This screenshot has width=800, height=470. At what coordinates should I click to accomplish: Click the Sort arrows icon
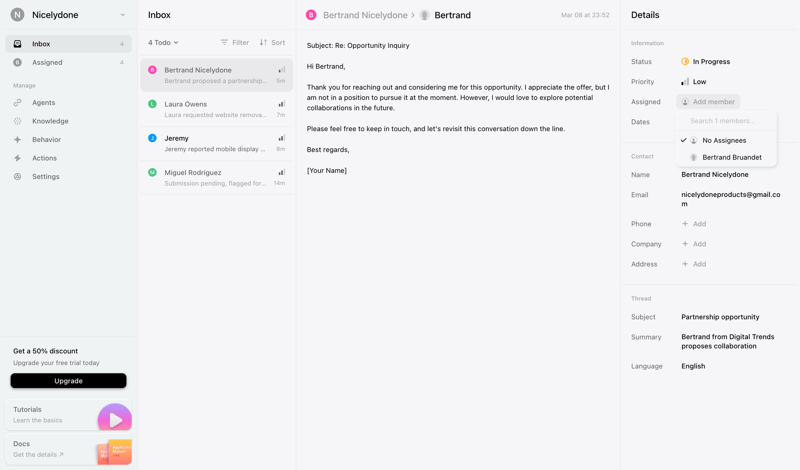point(263,42)
